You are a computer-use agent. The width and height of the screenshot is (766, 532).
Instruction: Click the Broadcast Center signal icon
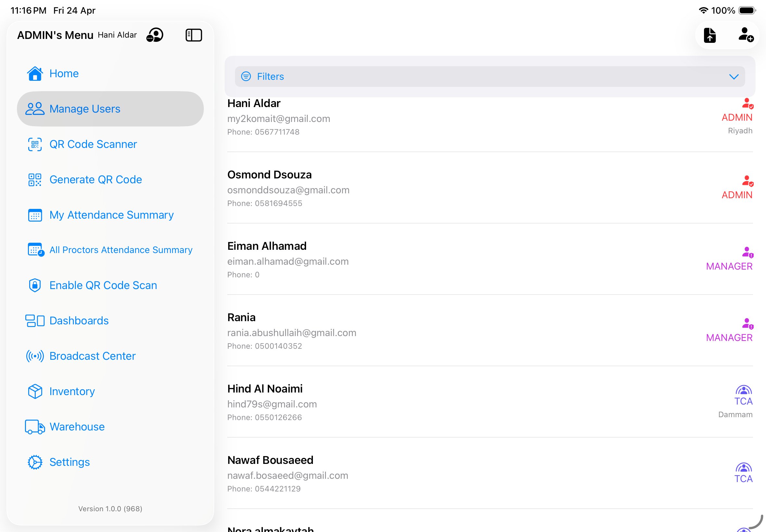coord(35,356)
